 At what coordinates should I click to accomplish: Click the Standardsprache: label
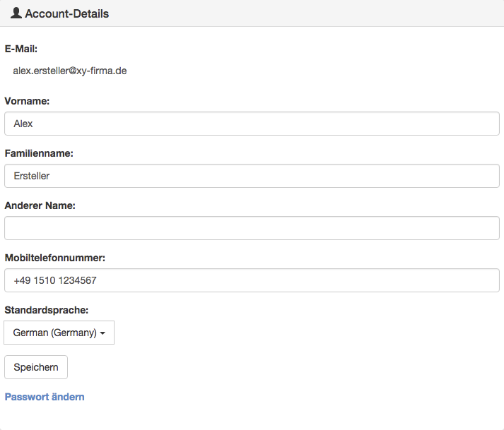[x=47, y=310]
